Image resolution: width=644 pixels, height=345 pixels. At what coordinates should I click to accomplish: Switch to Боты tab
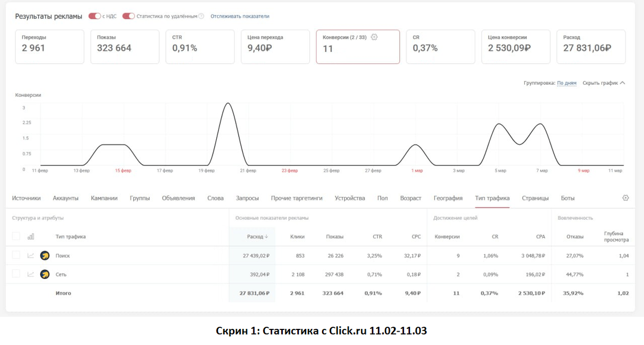(x=568, y=198)
